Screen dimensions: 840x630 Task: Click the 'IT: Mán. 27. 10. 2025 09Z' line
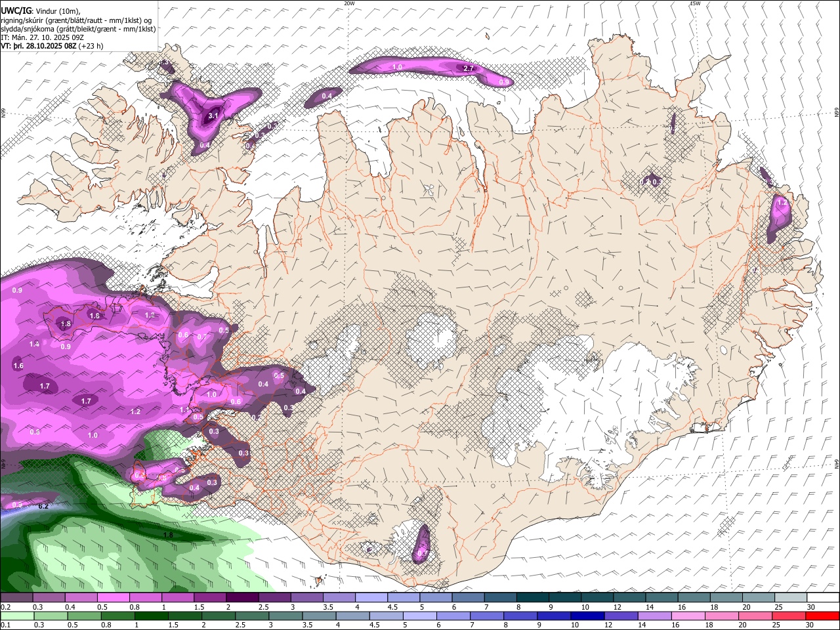pos(42,37)
